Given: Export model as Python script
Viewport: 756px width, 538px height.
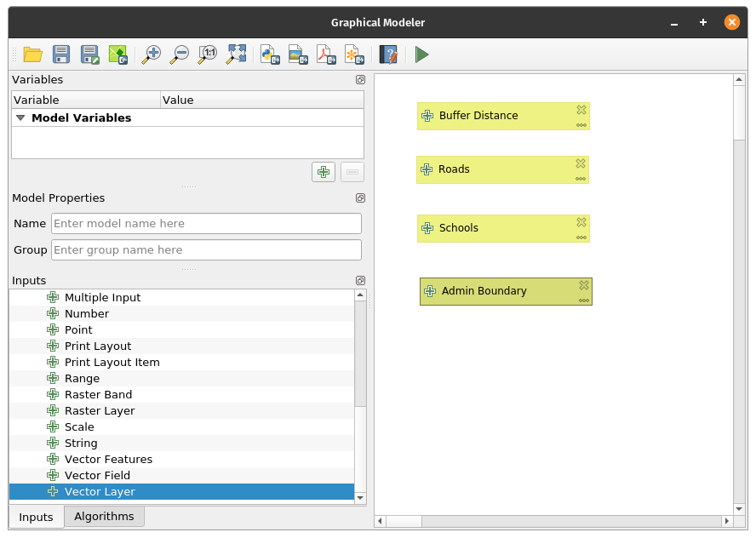Looking at the screenshot, I should 270,55.
